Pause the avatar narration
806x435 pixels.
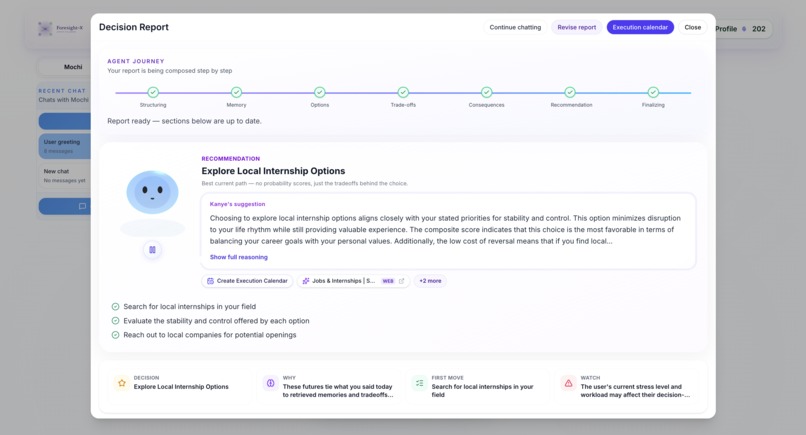152,250
